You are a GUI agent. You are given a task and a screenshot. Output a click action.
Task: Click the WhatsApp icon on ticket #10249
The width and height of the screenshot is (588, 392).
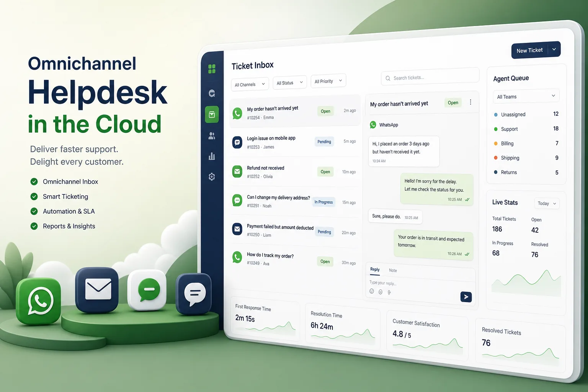click(237, 257)
